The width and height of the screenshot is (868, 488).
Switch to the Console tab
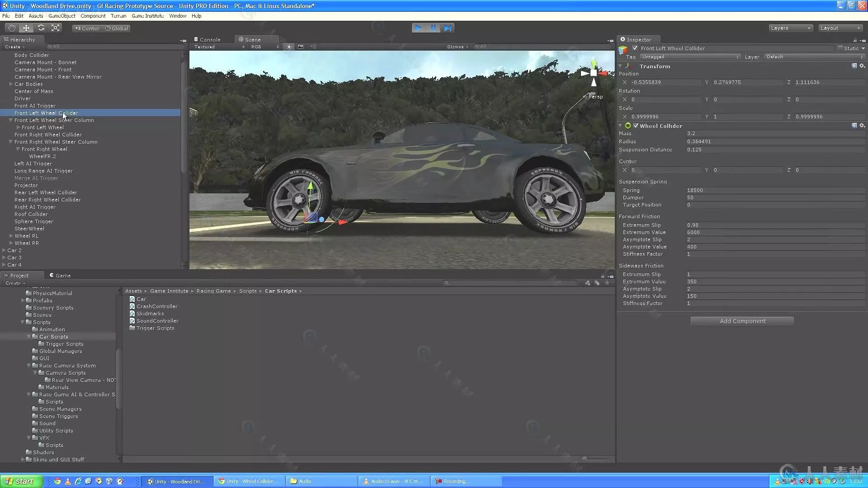coord(207,40)
